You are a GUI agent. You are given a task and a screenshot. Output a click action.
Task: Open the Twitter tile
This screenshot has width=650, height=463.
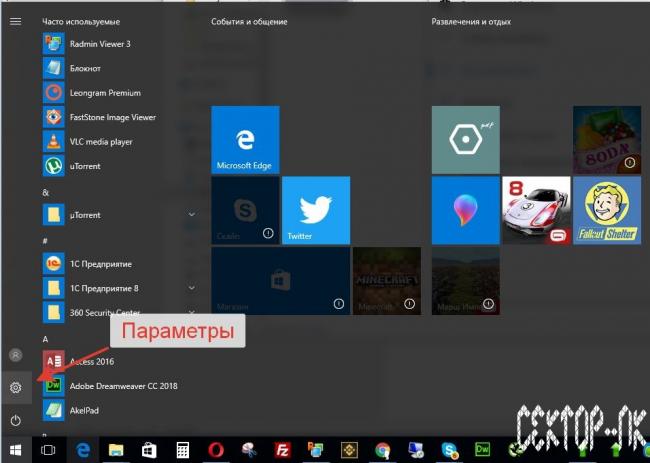click(316, 210)
